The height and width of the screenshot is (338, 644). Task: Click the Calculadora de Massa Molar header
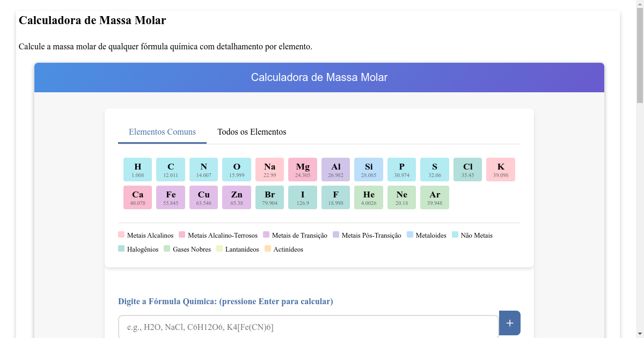click(319, 77)
